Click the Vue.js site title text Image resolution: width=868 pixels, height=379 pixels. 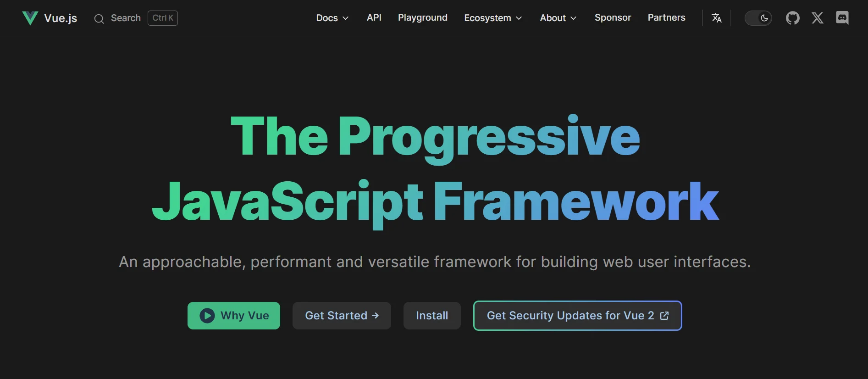pos(61,18)
